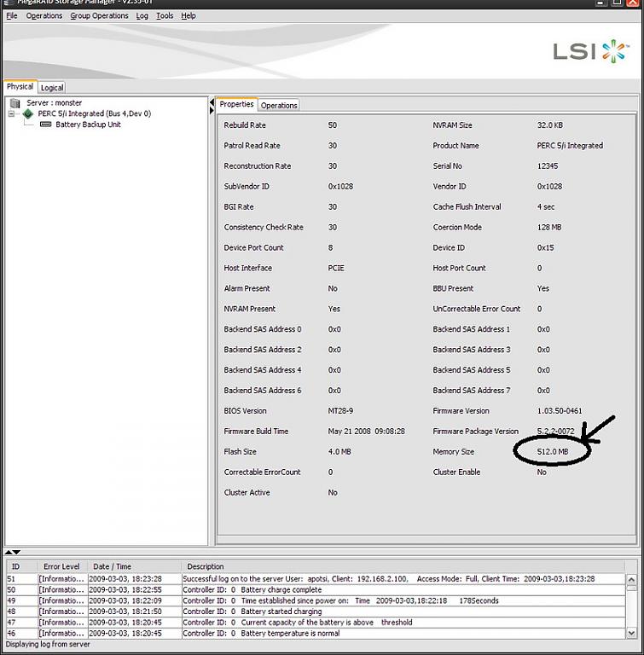Click the Product Name value PERC 5/i Integrated
The image size is (644, 655).
pyautogui.click(x=570, y=145)
